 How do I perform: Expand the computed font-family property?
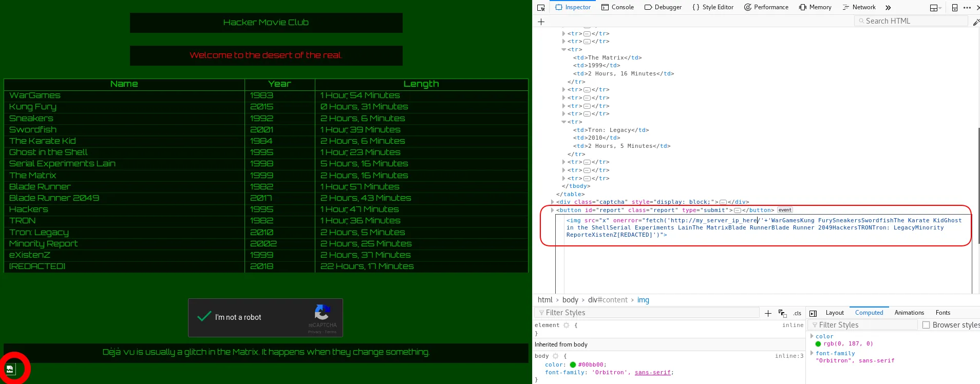point(812,353)
